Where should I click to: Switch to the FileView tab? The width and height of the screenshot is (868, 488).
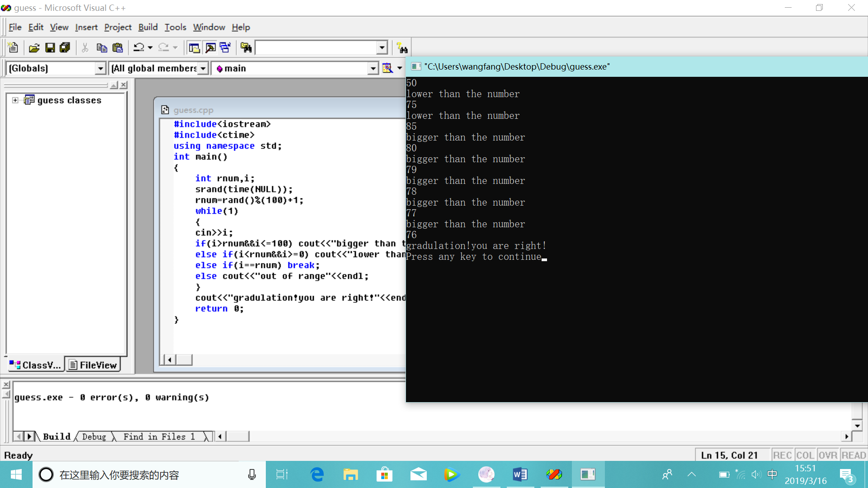(93, 365)
